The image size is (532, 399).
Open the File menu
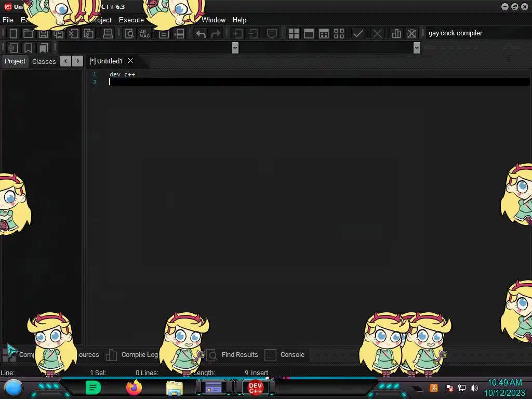(8, 20)
